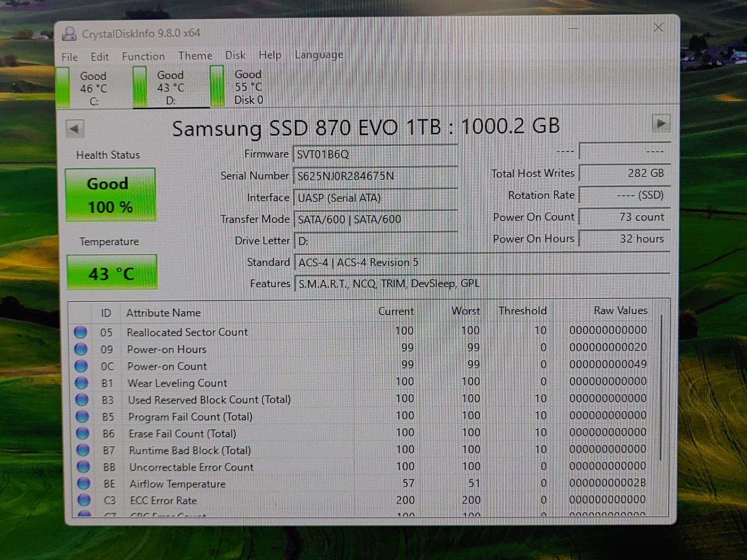747x560 pixels.
Task: Minimize the CrystalDiskInfo window
Action: tap(573, 28)
